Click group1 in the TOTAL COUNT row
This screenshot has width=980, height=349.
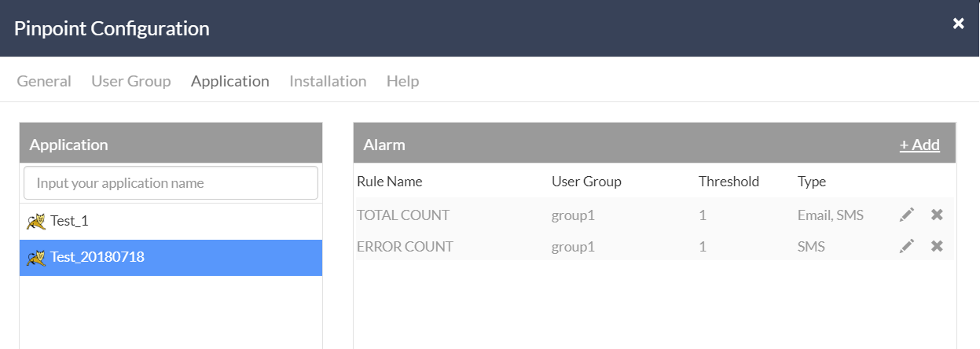click(573, 215)
